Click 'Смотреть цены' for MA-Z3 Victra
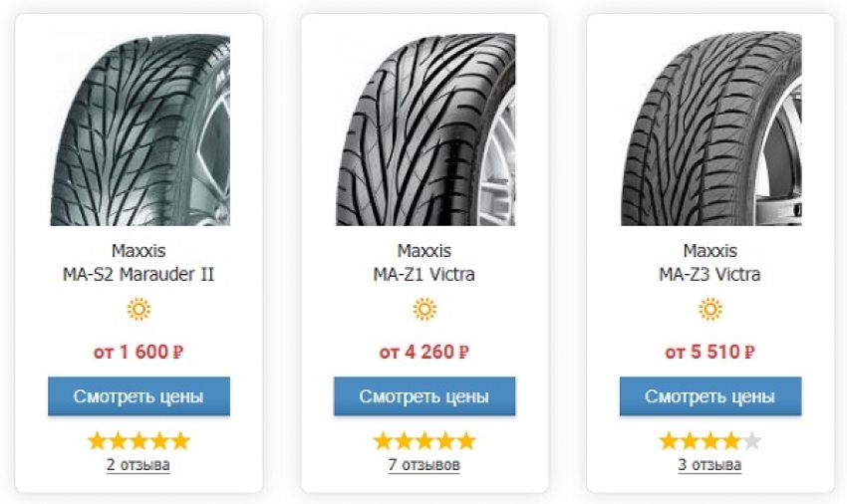Viewport: 847px width, 504px height. (x=710, y=396)
